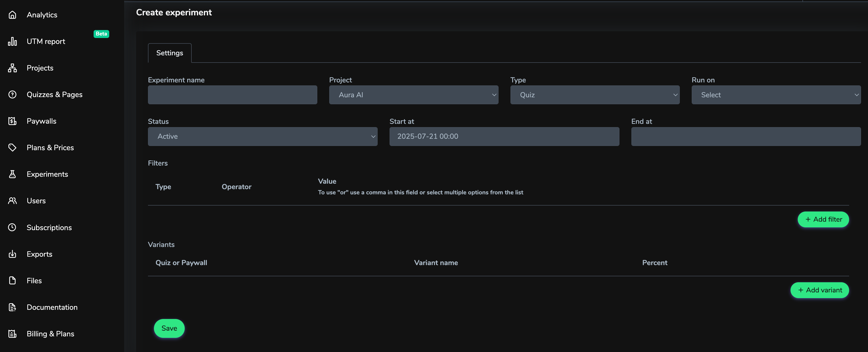Click the Start at date field

click(504, 137)
